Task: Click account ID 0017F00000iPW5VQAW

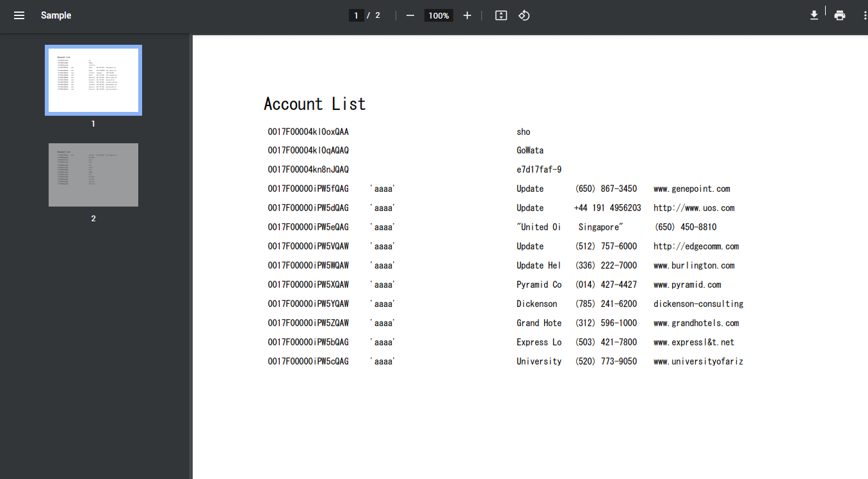Action: (309, 246)
